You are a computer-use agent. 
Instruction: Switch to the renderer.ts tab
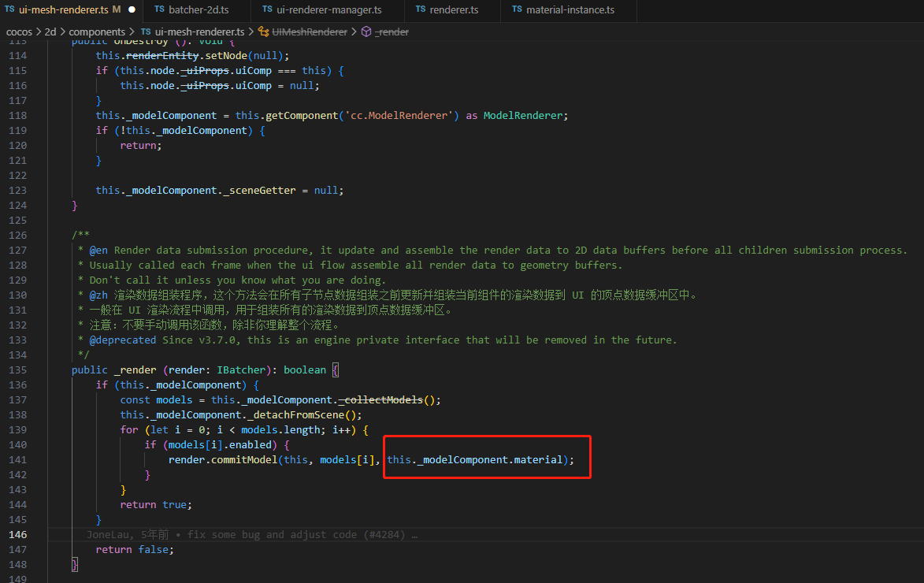pos(454,9)
